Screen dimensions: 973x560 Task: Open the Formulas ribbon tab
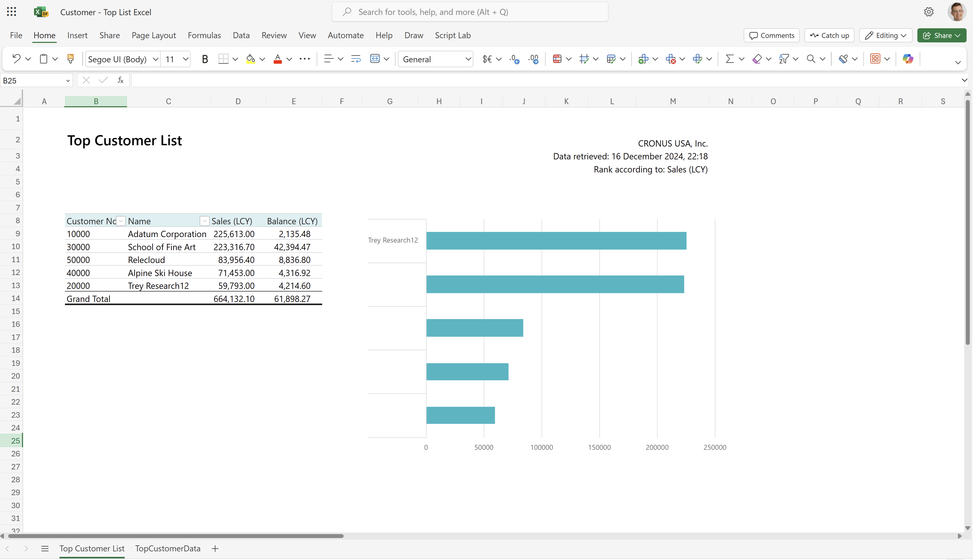pyautogui.click(x=204, y=35)
